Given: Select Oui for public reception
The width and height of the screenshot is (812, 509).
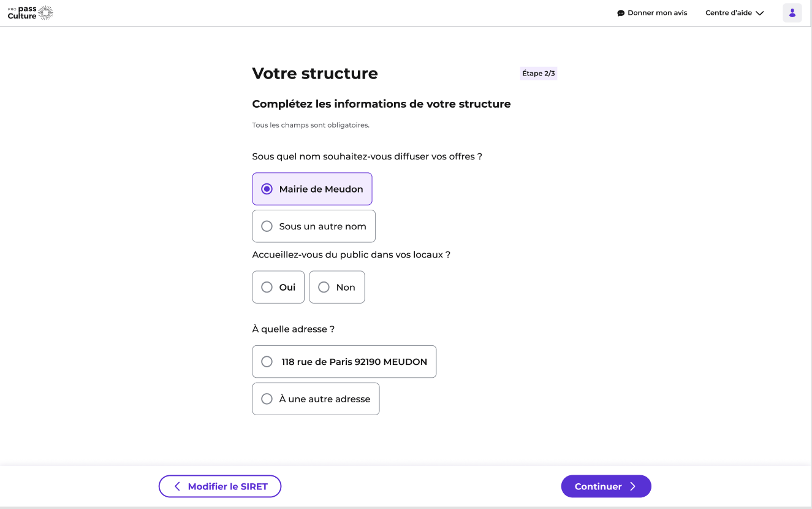Looking at the screenshot, I should pos(278,287).
